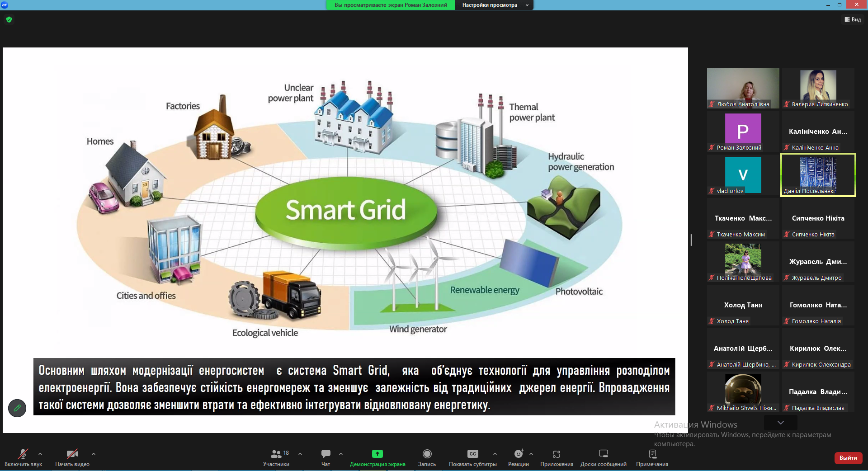Click the green encryption shield icon
Image resolution: width=868 pixels, height=471 pixels.
pos(9,19)
